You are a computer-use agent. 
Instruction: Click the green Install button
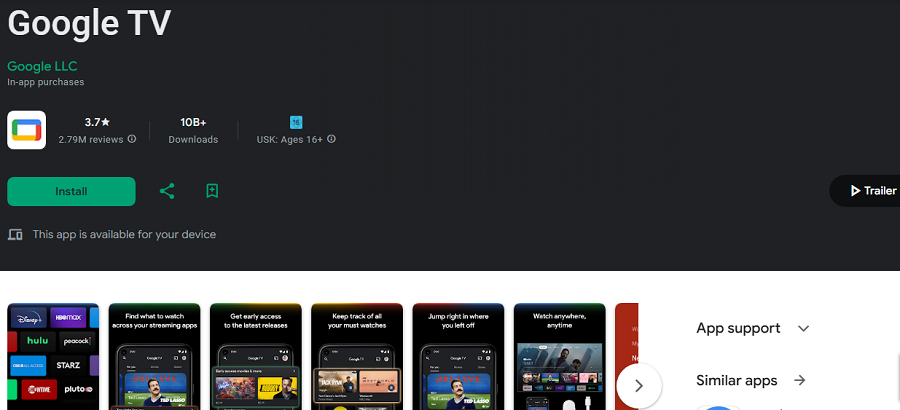pos(71,191)
